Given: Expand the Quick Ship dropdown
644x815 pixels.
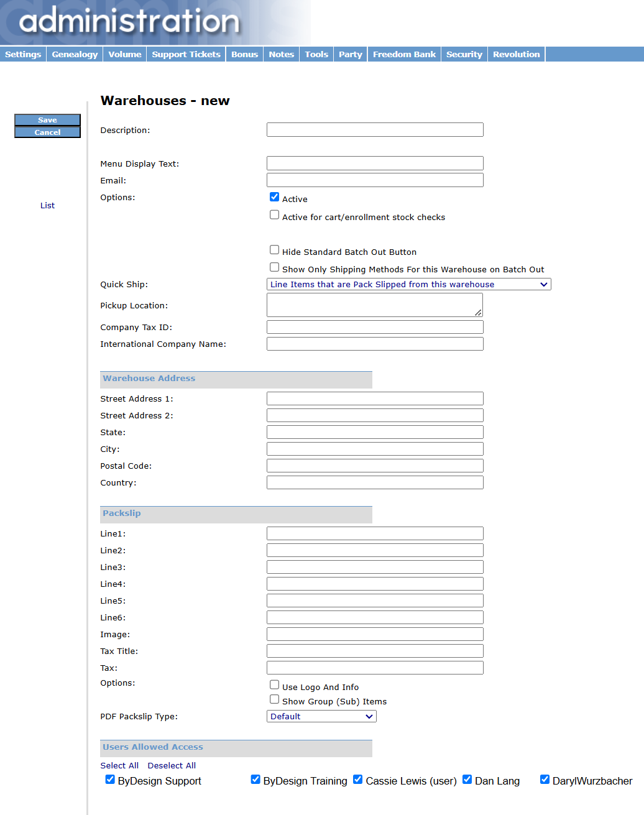Looking at the screenshot, I should 408,284.
